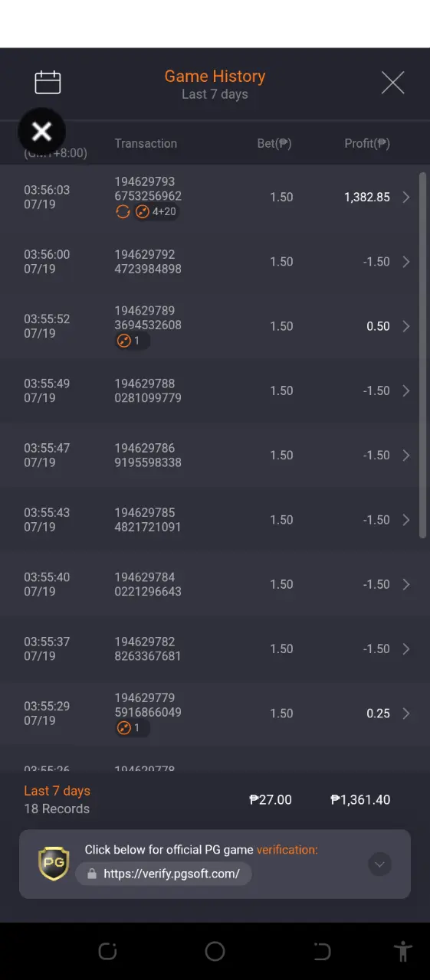Screen dimensions: 430x980
Task: Expand details for the 1,382.85 profit row
Action: tap(406, 198)
